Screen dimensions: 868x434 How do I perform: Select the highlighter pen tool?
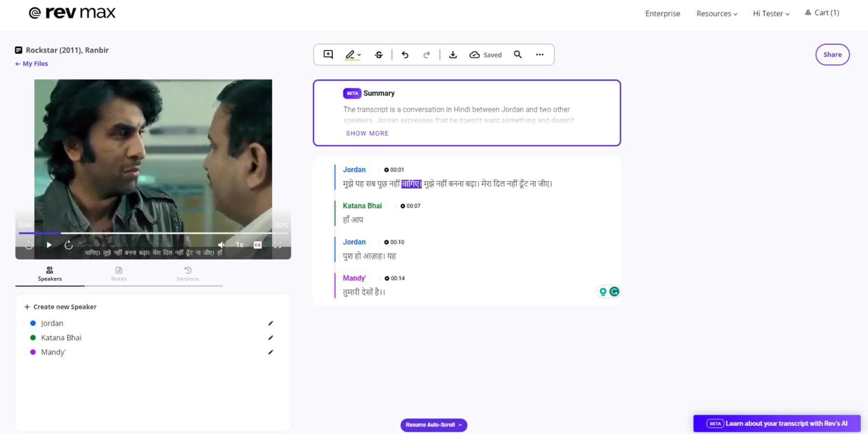[350, 54]
